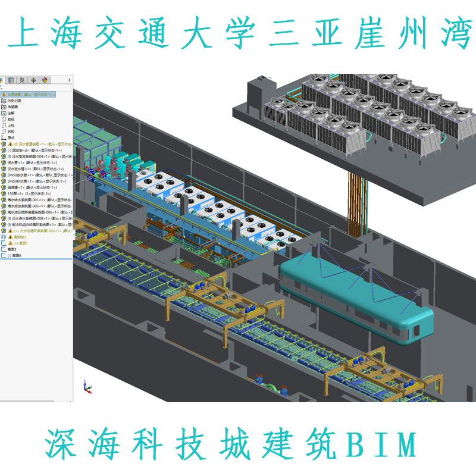476x476 pixels.
Task: Click warning icon beside 大水池循环系统图-032<1>
Action: [10, 231]
